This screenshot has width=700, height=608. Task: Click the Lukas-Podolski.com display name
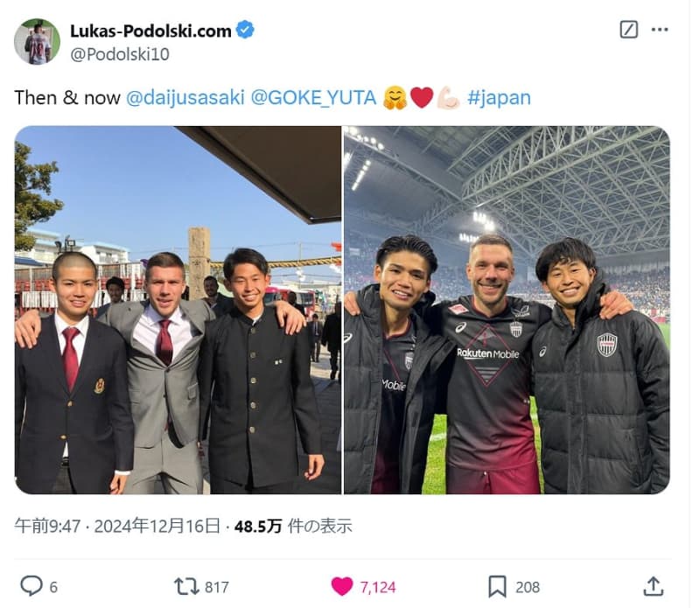[150, 31]
